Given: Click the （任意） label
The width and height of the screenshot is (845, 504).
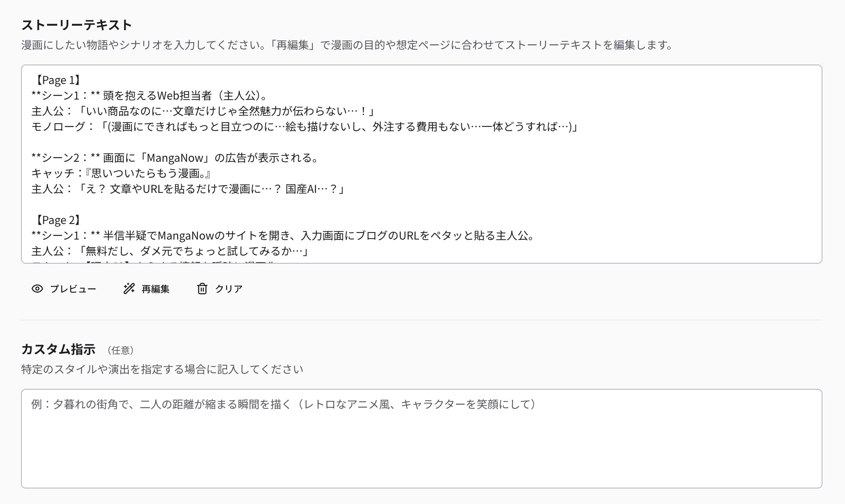Looking at the screenshot, I should pyautogui.click(x=121, y=350).
